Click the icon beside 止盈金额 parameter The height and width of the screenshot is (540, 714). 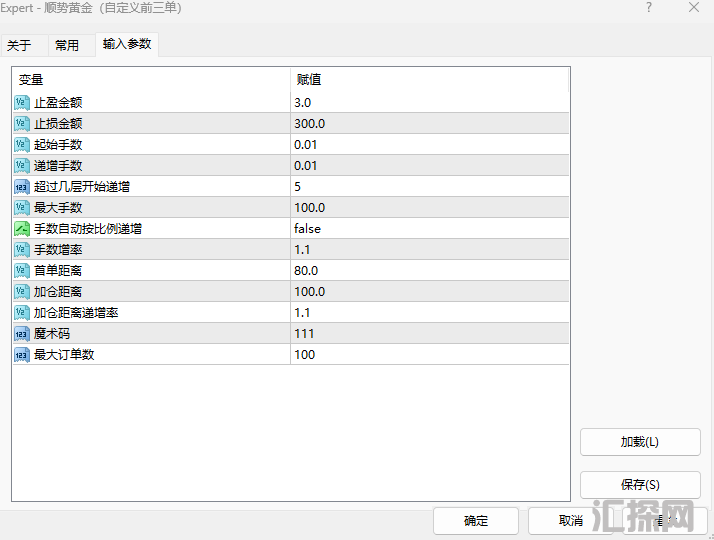(x=22, y=102)
